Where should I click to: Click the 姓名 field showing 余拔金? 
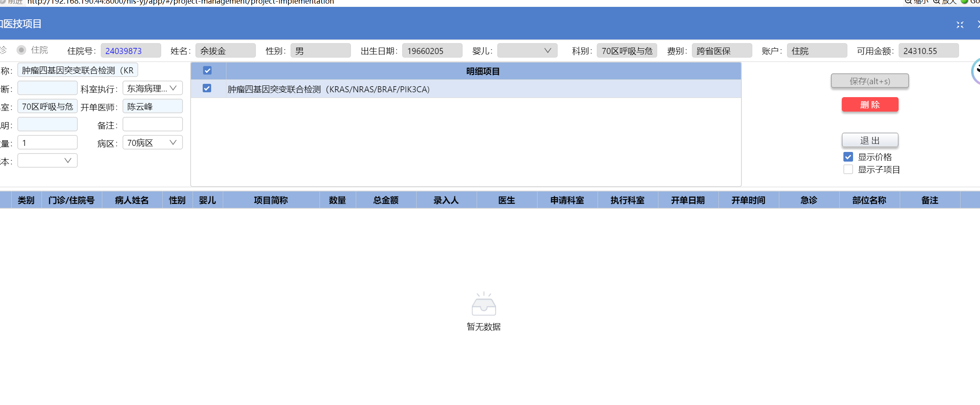click(226, 51)
